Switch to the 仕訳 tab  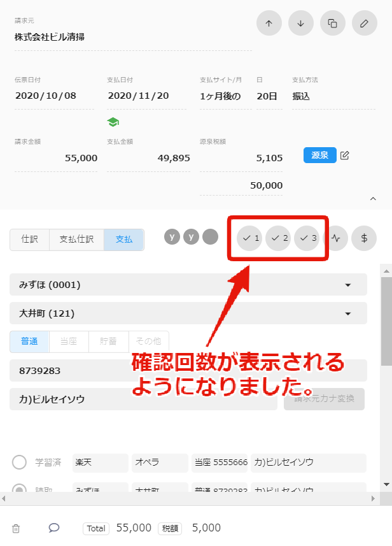point(29,240)
